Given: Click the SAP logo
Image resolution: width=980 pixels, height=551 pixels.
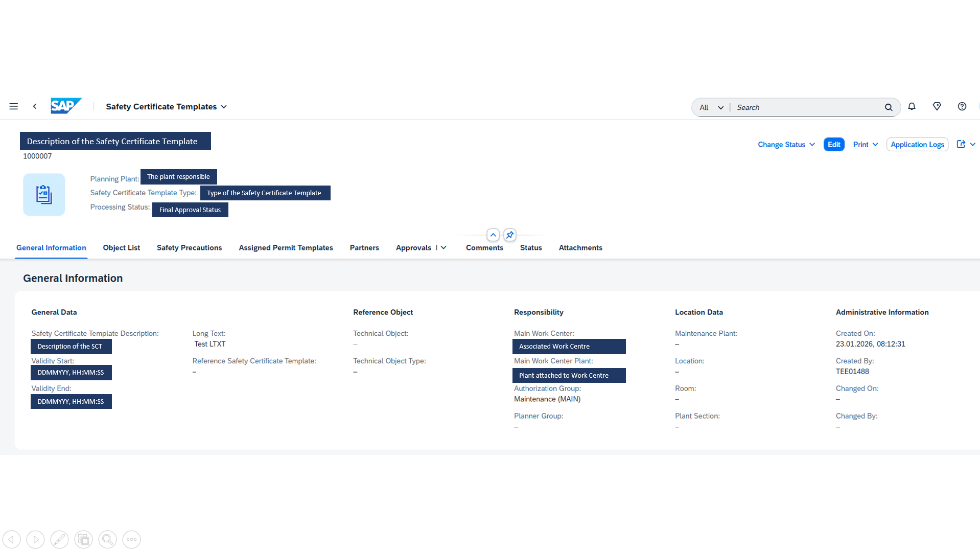Looking at the screenshot, I should click(66, 106).
